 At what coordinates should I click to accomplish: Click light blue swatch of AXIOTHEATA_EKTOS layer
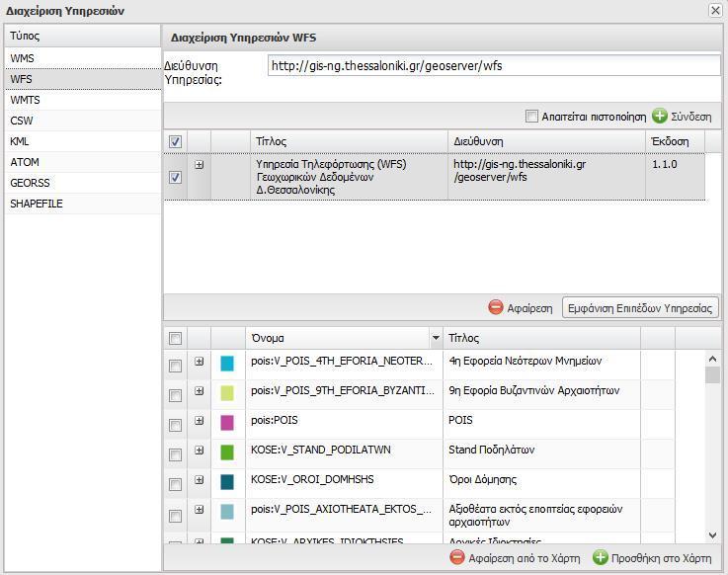pos(227,512)
